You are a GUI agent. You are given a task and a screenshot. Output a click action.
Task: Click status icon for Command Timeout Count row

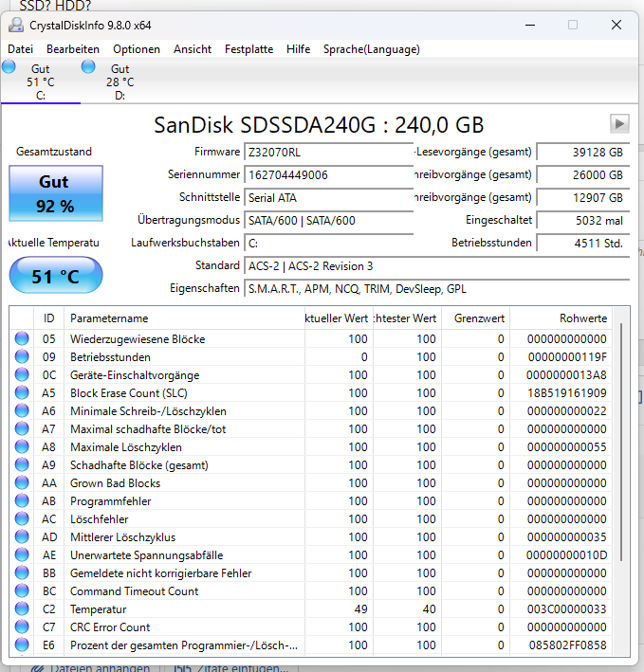coord(22,590)
